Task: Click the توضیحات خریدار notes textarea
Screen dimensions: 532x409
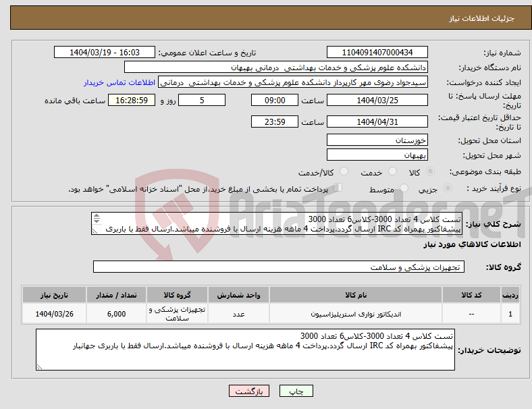Action: (245, 350)
